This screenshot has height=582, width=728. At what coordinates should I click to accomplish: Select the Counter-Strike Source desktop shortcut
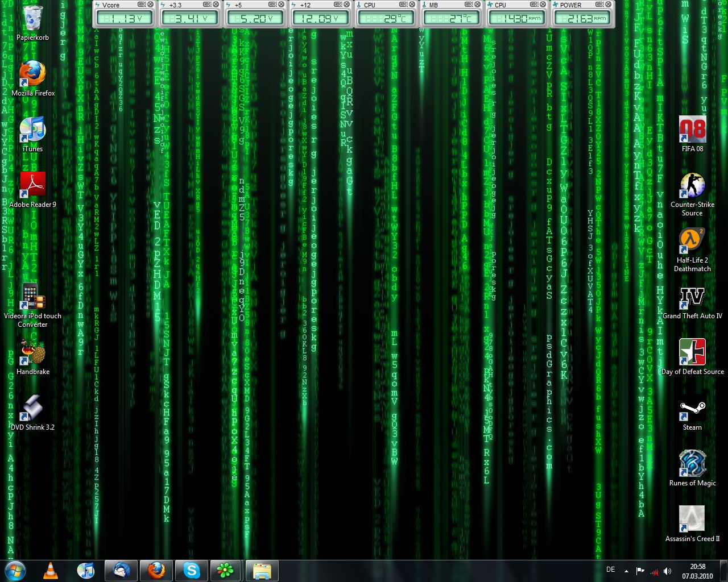[x=692, y=194]
